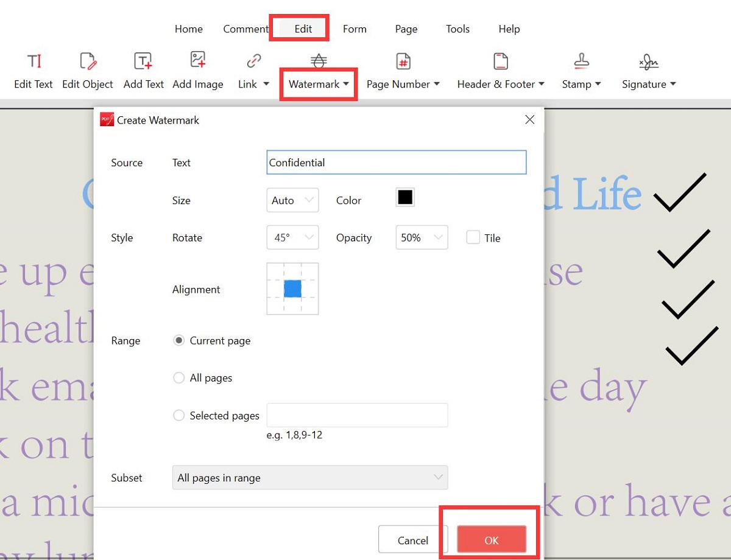
Task: Open the Size dropdown
Action: pos(292,200)
